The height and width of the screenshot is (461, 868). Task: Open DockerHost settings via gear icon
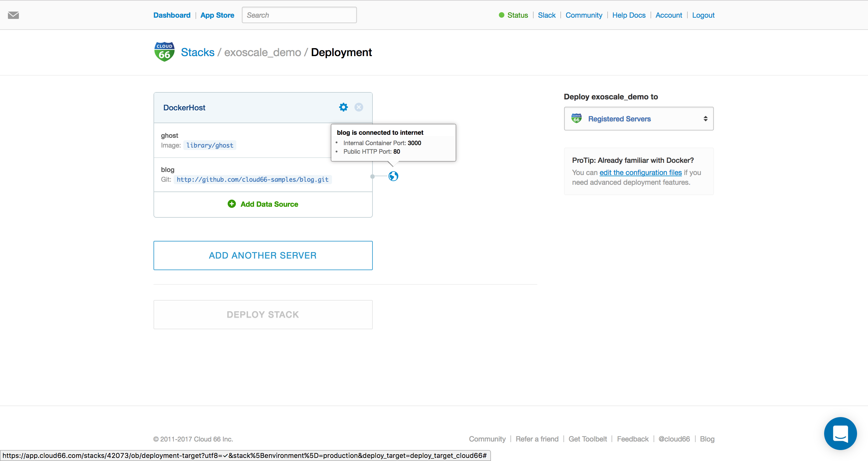click(x=343, y=107)
